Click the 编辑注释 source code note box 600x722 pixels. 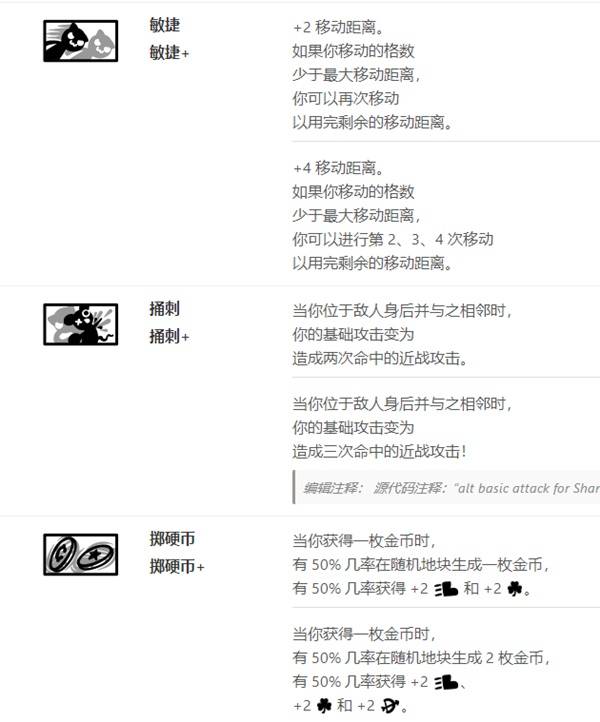click(x=446, y=488)
